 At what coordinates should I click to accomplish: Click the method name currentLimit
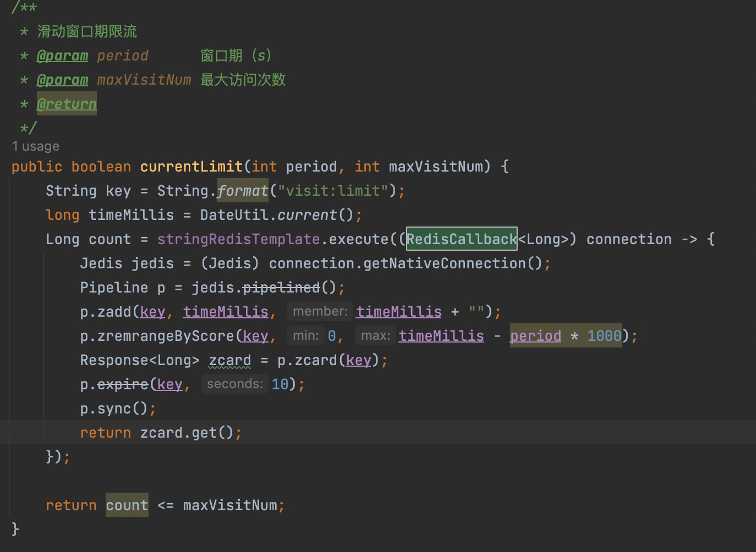coord(191,167)
